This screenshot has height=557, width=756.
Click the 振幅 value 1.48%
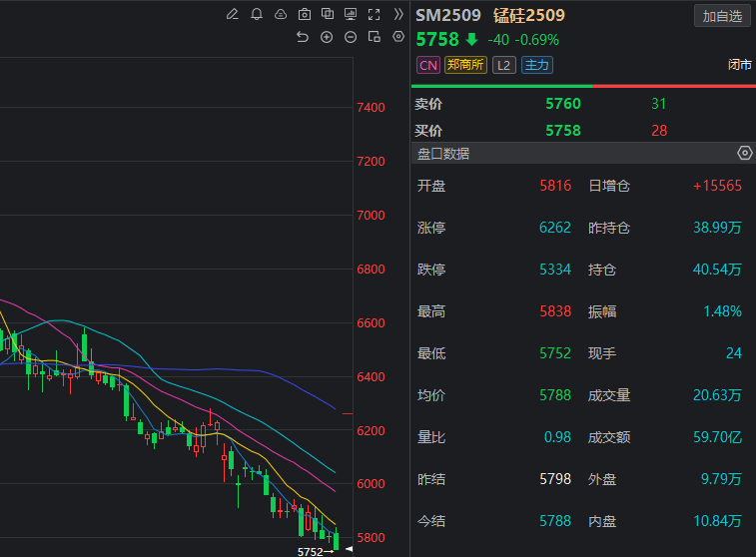coord(722,311)
